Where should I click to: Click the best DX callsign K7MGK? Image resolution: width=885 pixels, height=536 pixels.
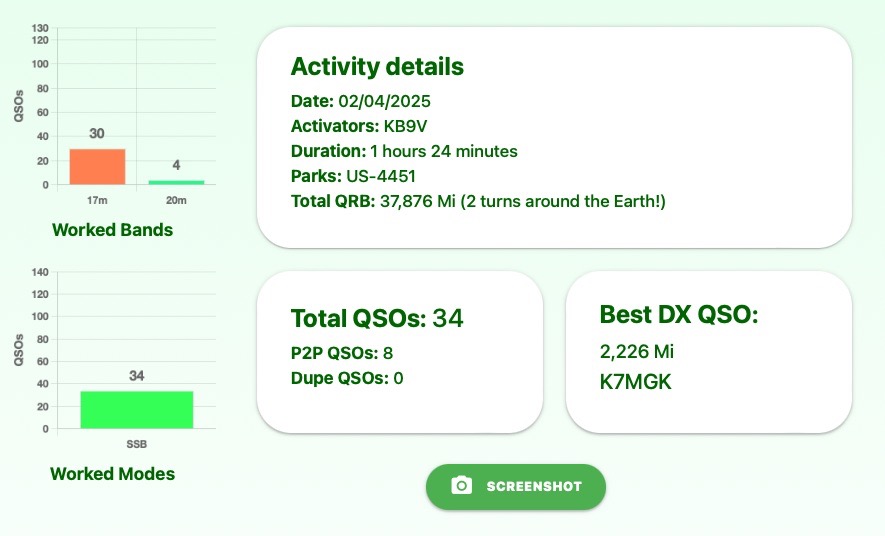coord(636,381)
